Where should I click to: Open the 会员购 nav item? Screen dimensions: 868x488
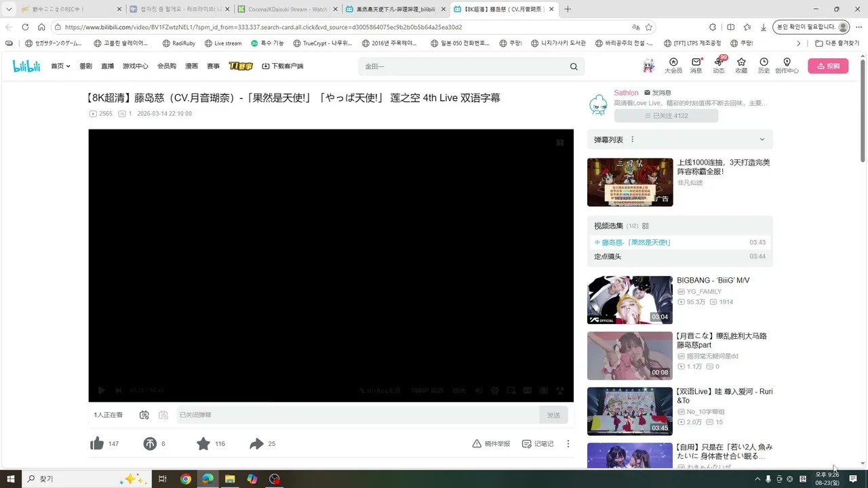(x=167, y=66)
